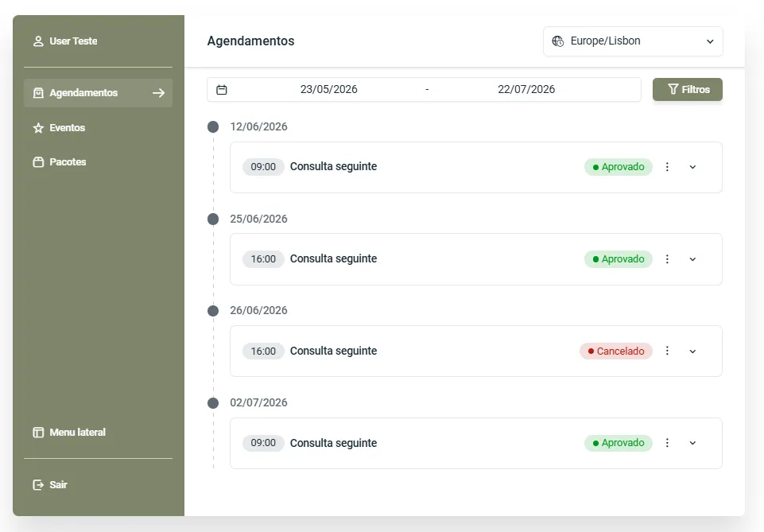Screen dimensions: 764x532
Task: Click the 02/07/2026 timeline marker dot
Action: click(213, 403)
